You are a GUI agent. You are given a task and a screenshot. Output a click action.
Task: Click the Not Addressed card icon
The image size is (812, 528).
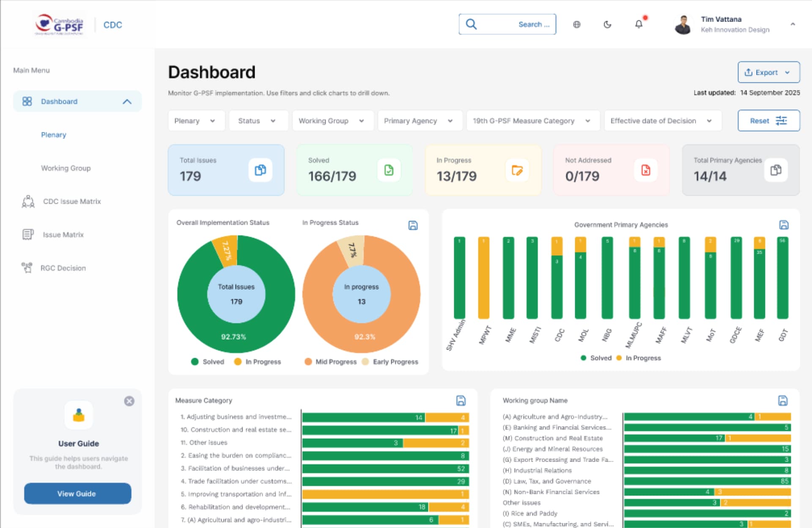pyautogui.click(x=645, y=170)
